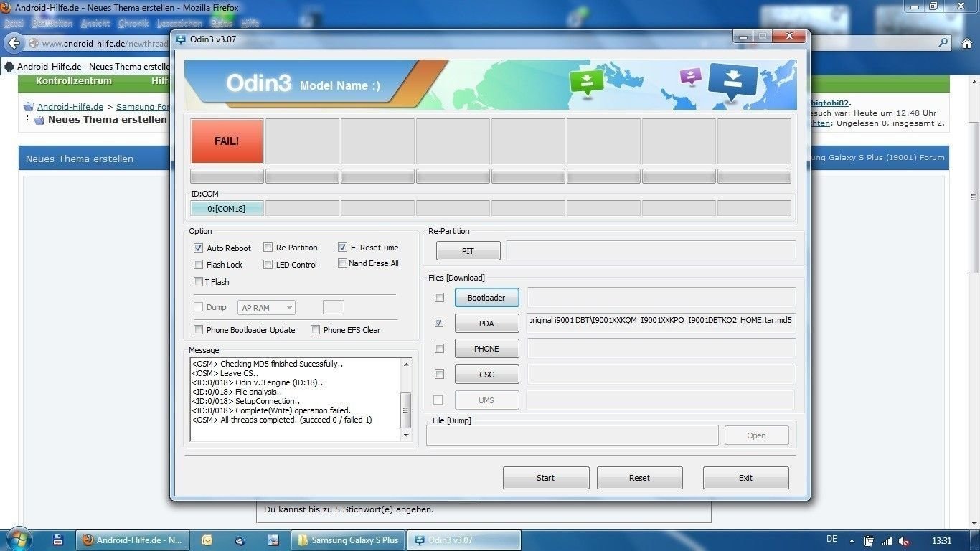The width and height of the screenshot is (980, 551).
Task: Check the T Flash option
Action: [199, 282]
